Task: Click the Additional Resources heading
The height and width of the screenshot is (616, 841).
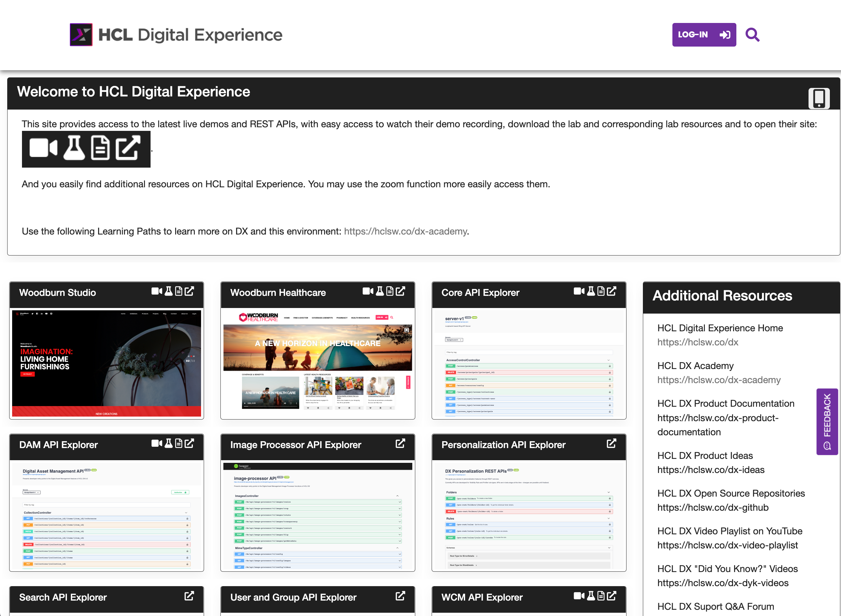Action: tap(722, 296)
